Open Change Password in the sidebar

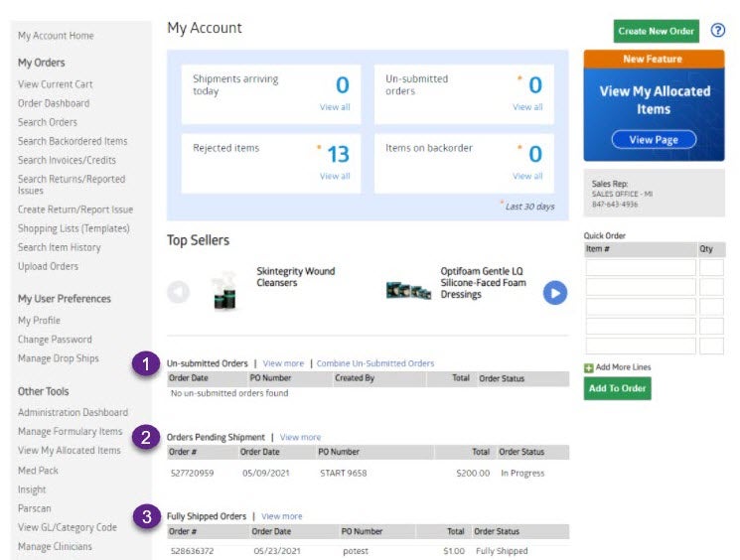pyautogui.click(x=55, y=340)
